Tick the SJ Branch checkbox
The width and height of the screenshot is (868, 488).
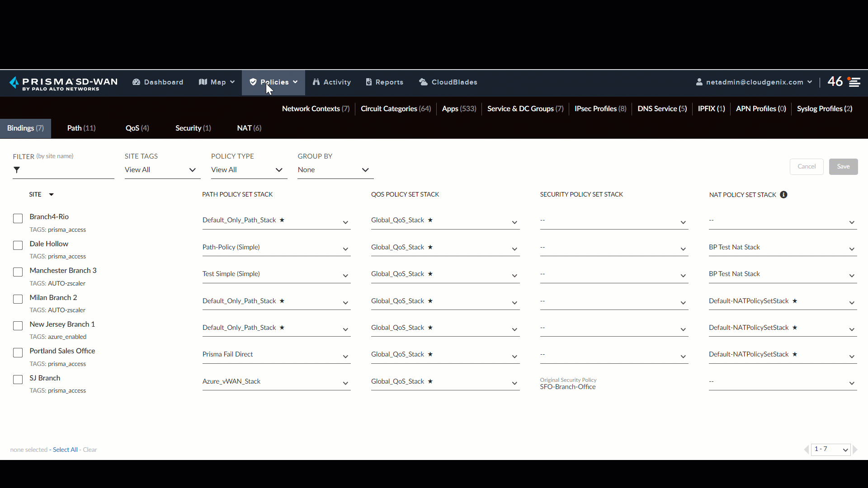coord(18,380)
